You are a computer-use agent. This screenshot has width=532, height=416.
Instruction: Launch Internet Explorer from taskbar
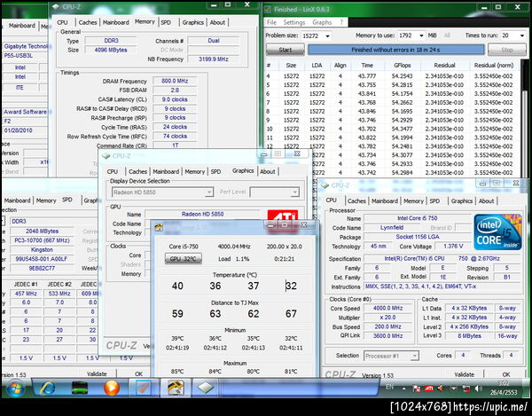point(48,388)
